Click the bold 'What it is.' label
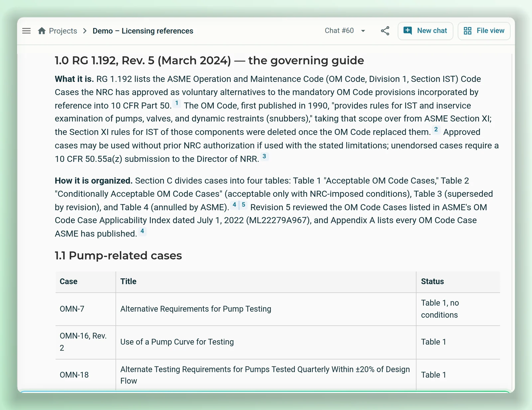 [x=74, y=79]
